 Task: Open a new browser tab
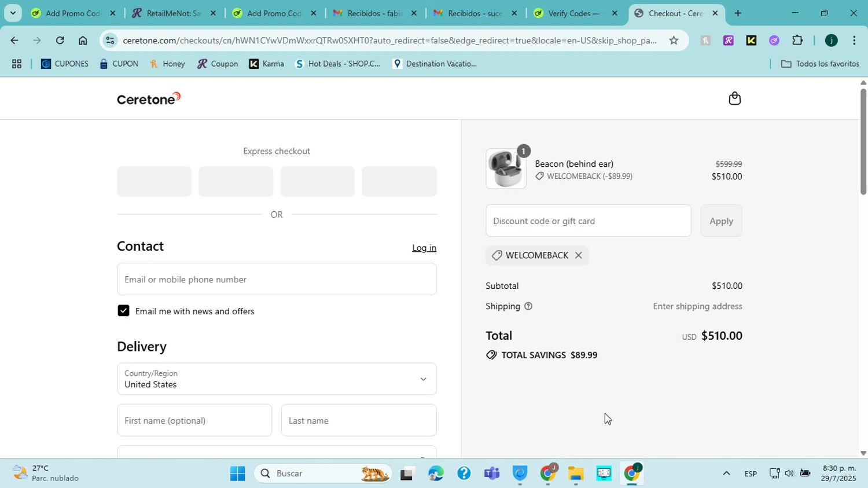738,13
